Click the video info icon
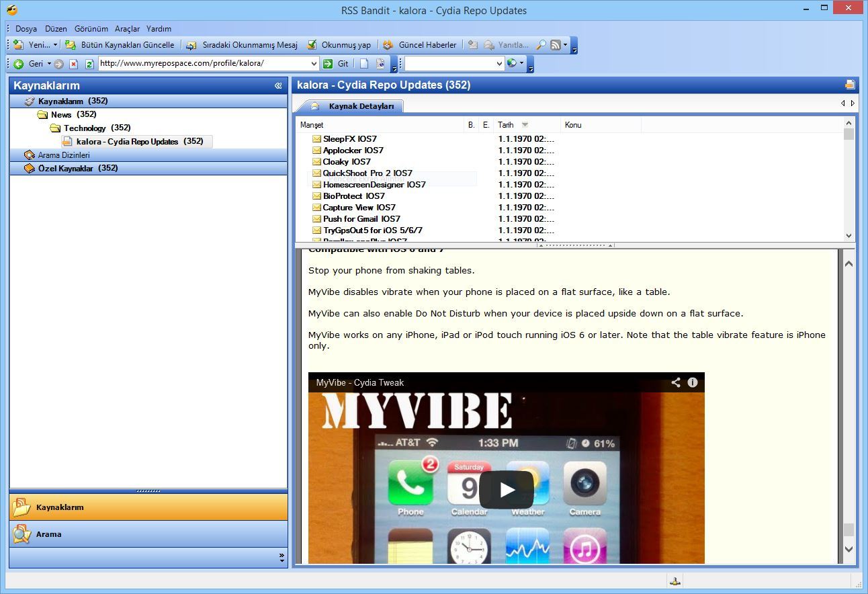This screenshot has height=594, width=868. pyautogui.click(x=693, y=382)
